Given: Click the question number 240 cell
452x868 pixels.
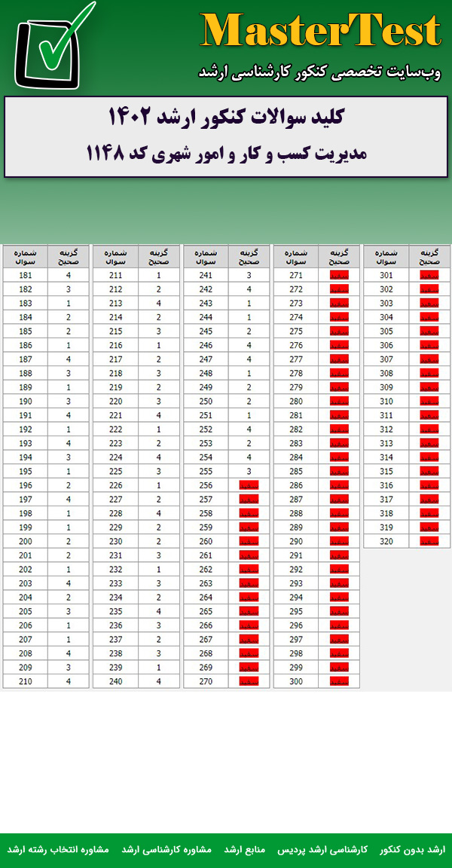Looking at the screenshot, I should [x=115, y=682].
